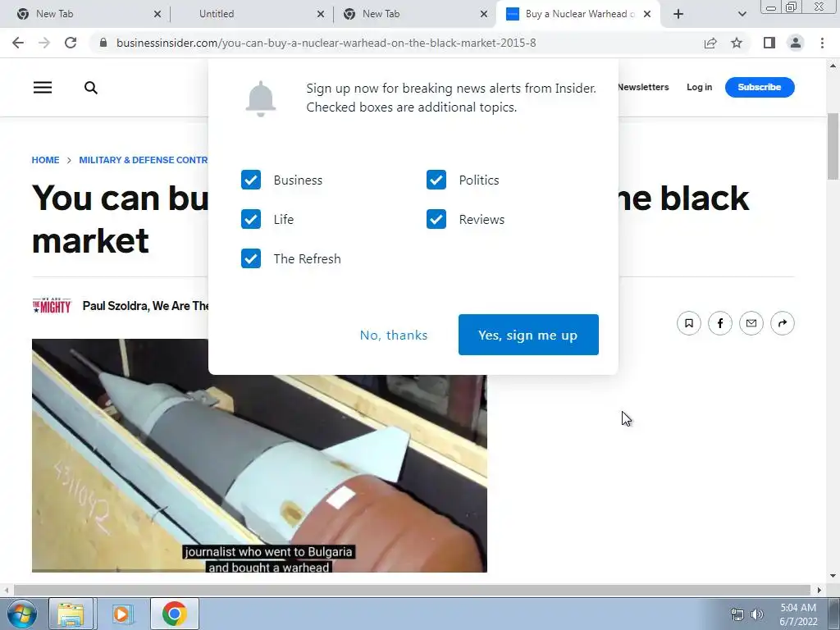Save article with the bookmark icon

689,323
